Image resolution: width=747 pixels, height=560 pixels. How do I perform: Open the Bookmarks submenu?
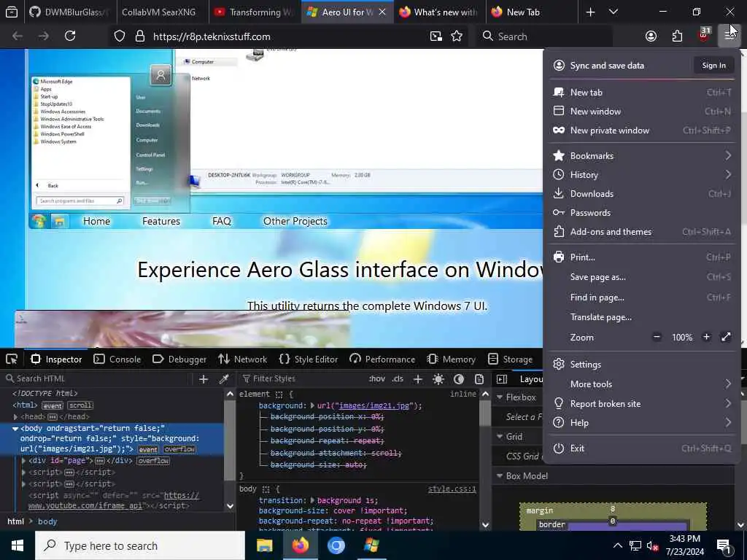coord(642,156)
